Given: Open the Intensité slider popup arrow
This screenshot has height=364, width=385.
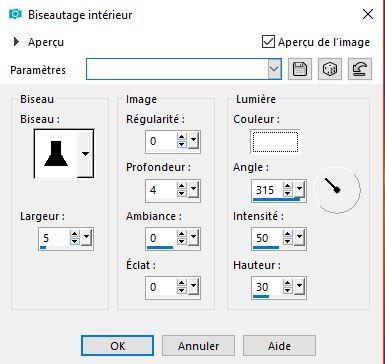Looking at the screenshot, I should pos(299,238).
